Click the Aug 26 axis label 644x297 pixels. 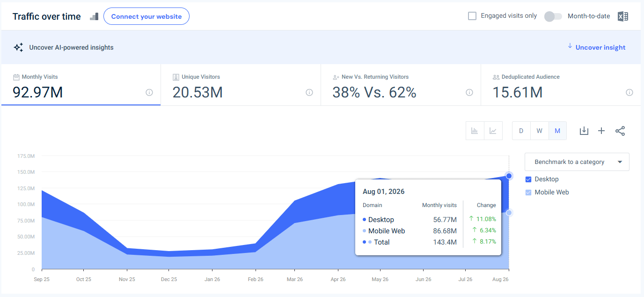500,279
